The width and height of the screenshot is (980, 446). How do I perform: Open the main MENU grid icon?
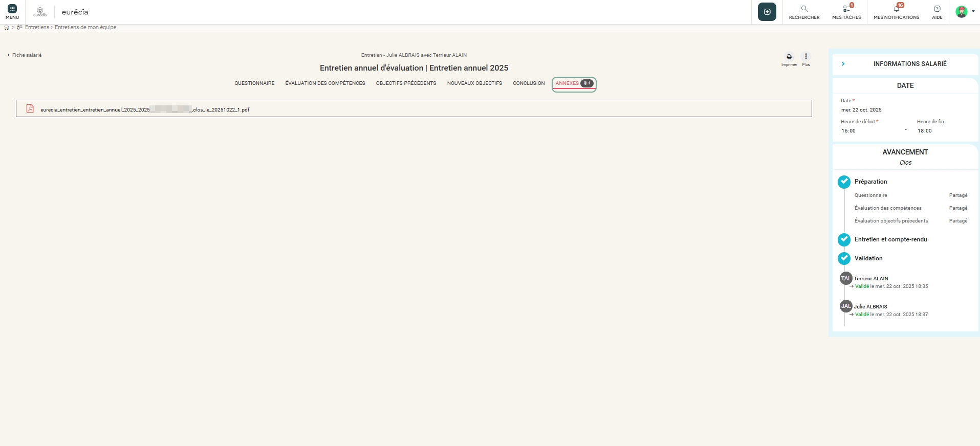tap(12, 9)
